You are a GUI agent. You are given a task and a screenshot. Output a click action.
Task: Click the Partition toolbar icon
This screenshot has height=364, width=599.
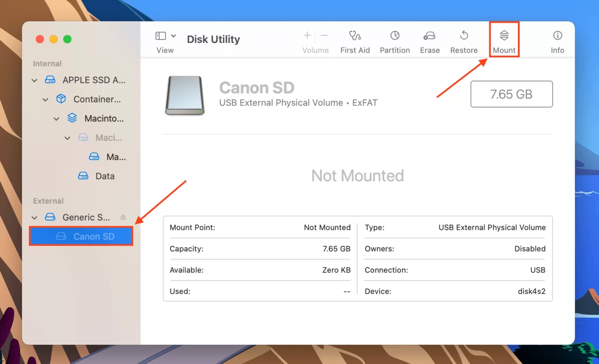394,40
